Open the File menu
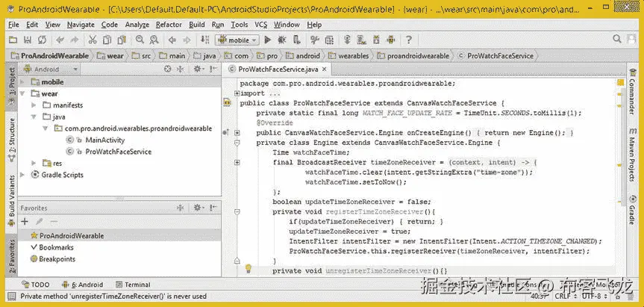This screenshot has height=307, width=644. [13, 25]
